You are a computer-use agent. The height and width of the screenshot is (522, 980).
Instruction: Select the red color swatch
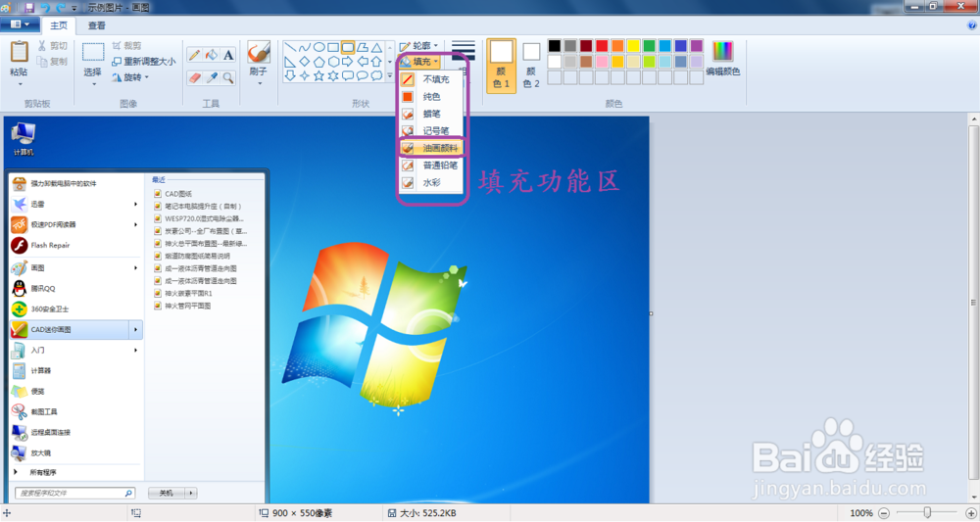(602, 46)
